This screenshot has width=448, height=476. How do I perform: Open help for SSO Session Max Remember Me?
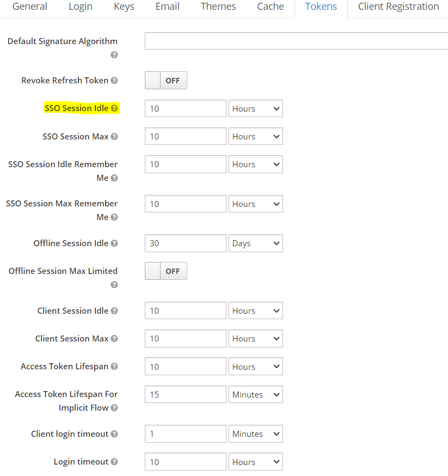pyautogui.click(x=114, y=217)
